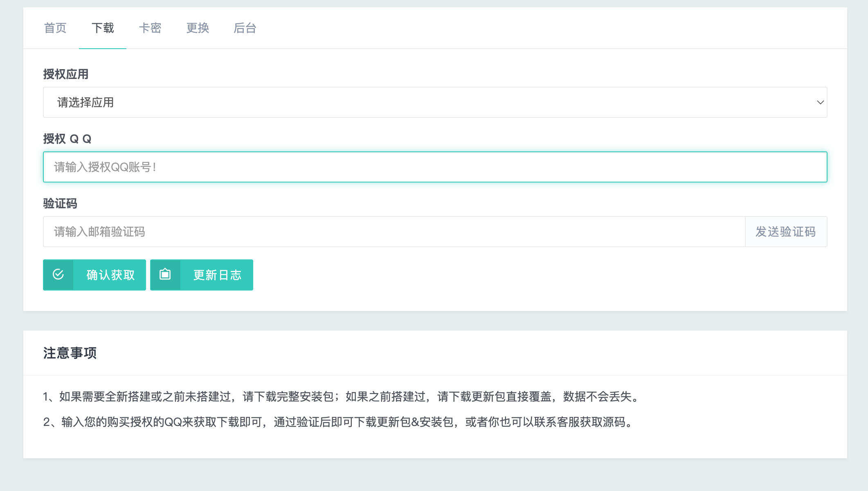868x491 pixels.
Task: Click 发送验证码 to send the code
Action: point(786,232)
